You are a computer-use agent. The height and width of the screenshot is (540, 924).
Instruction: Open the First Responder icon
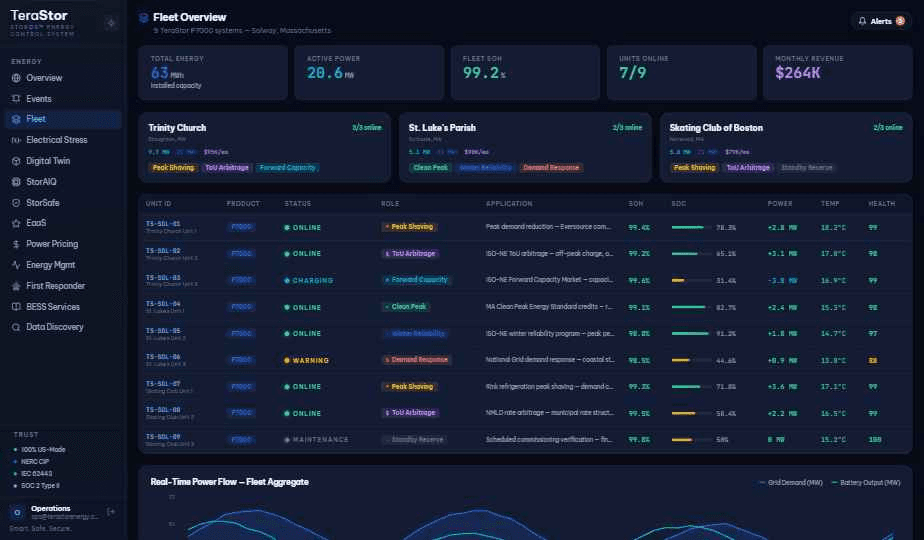16,286
